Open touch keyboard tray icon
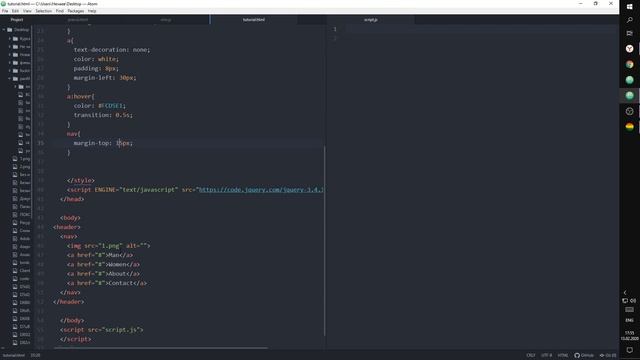 pos(629,310)
